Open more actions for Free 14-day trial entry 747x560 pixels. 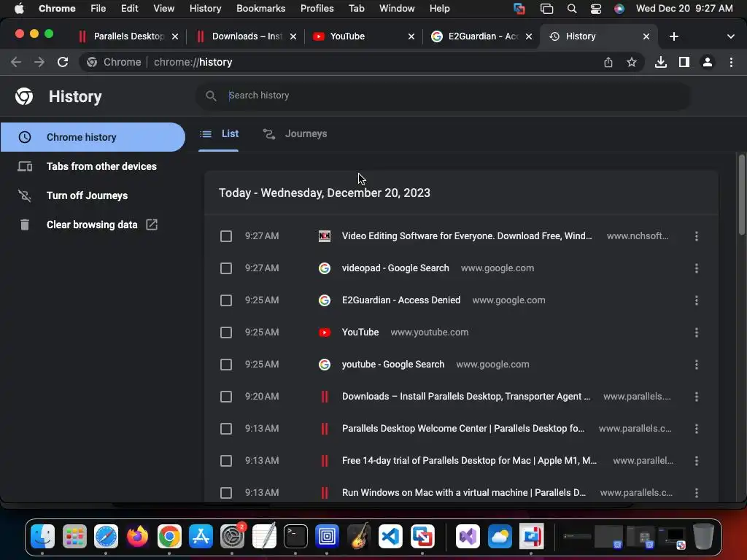[x=697, y=461]
